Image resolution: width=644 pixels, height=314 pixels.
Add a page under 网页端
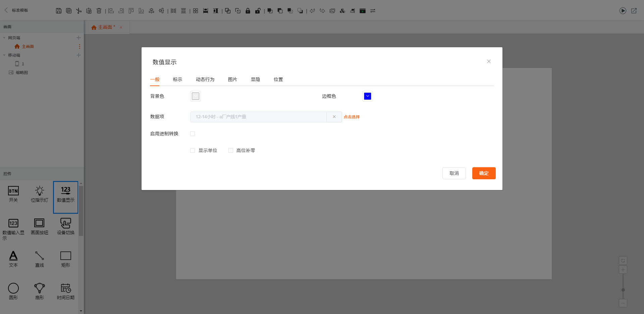78,38
